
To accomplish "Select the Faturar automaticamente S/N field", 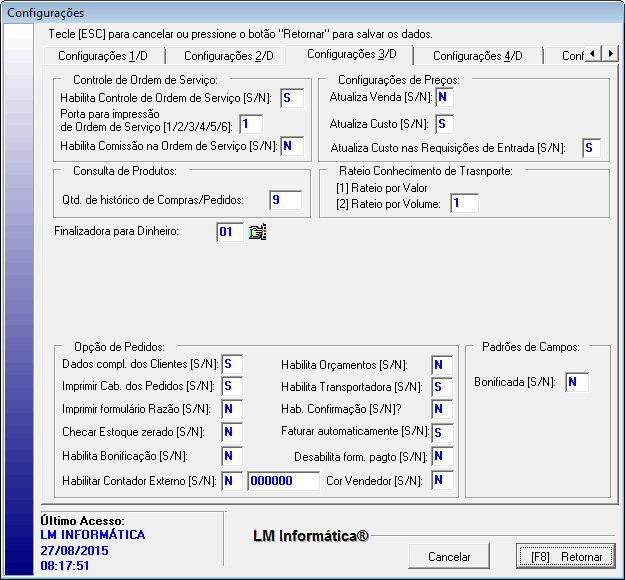I will pyautogui.click(x=442, y=432).
